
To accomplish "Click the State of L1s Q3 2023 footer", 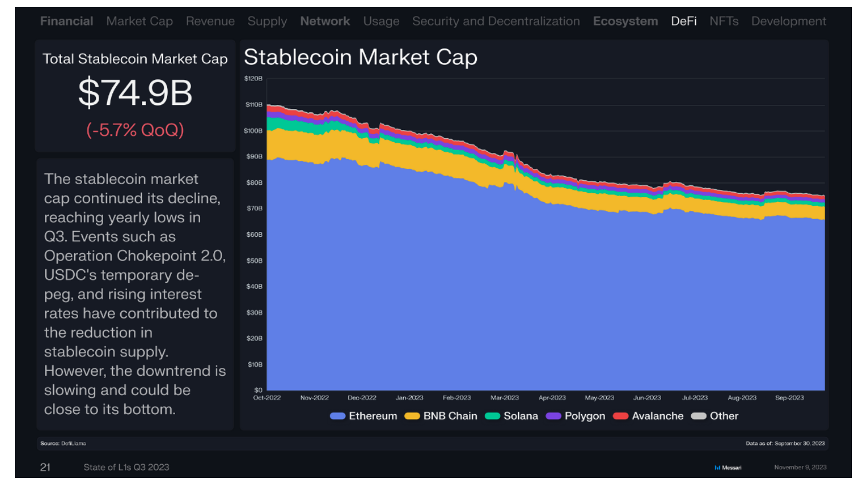I will 127,467.
